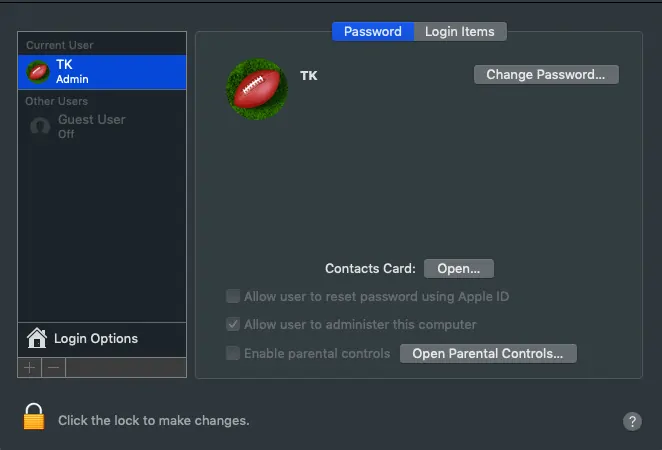Toggle 'Allow user to administer this computer' checkbox

(233, 324)
